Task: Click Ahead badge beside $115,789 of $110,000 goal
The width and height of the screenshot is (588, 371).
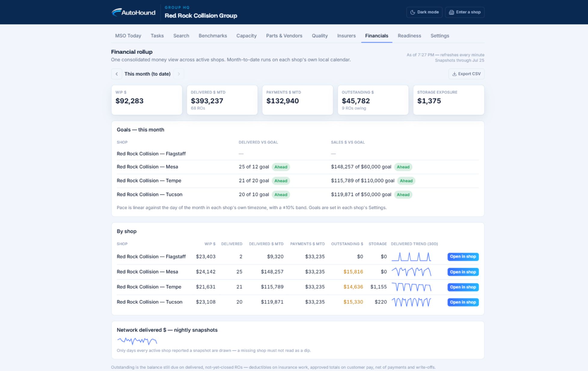Action: pos(406,181)
